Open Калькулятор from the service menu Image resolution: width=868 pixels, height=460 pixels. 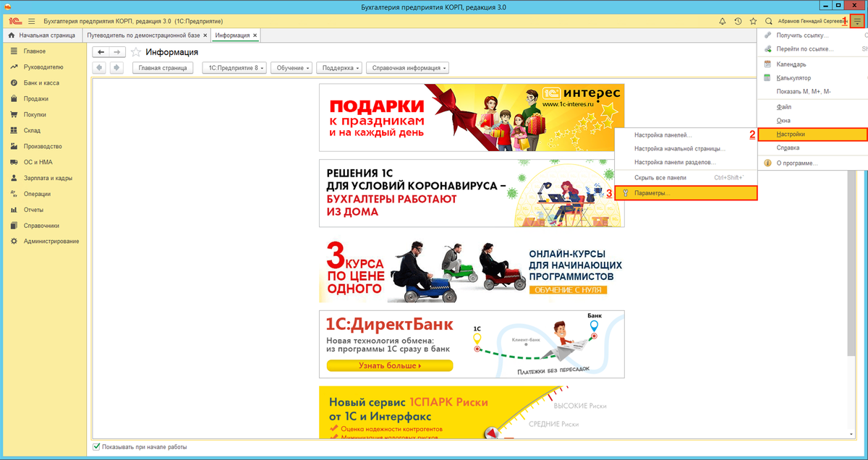812,78
